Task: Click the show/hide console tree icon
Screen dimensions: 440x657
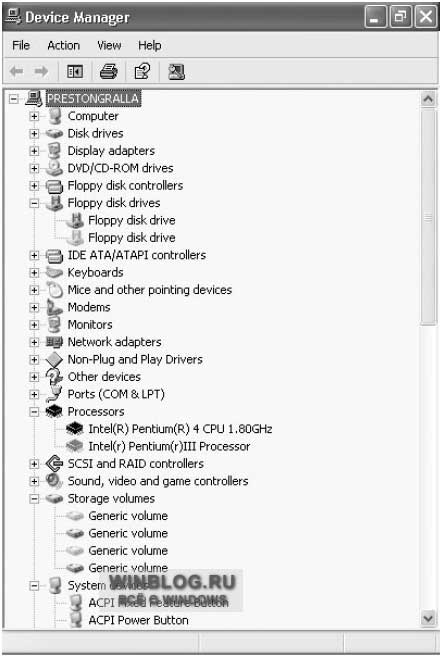Action: 75,72
